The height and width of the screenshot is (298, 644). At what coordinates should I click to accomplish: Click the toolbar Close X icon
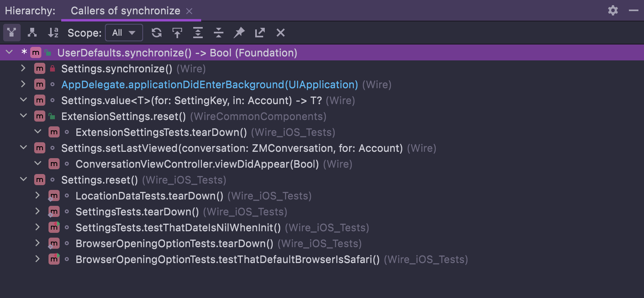pyautogui.click(x=281, y=33)
